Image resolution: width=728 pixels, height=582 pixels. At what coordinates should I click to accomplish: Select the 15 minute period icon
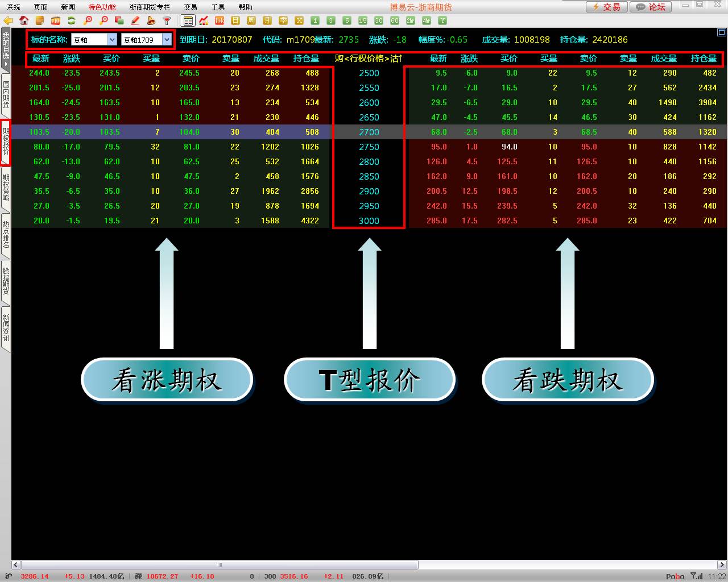[363, 20]
